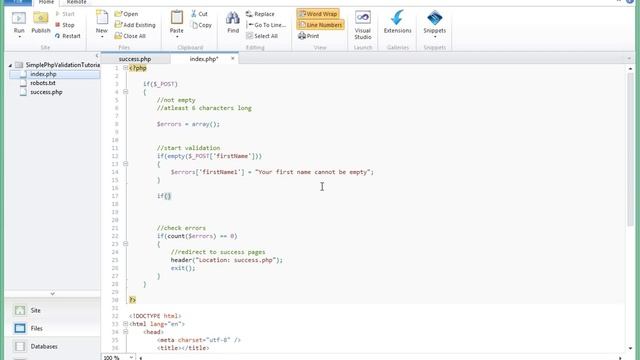Click the vertical scrollbar thumb
The width and height of the screenshot is (640, 360).
pyautogui.click(x=631, y=149)
